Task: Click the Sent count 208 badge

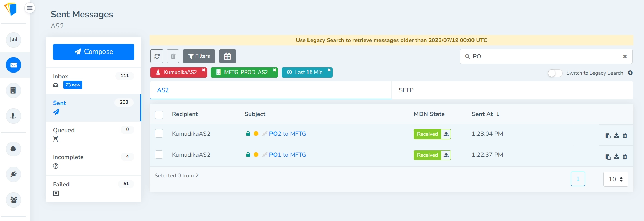Action: point(124,102)
